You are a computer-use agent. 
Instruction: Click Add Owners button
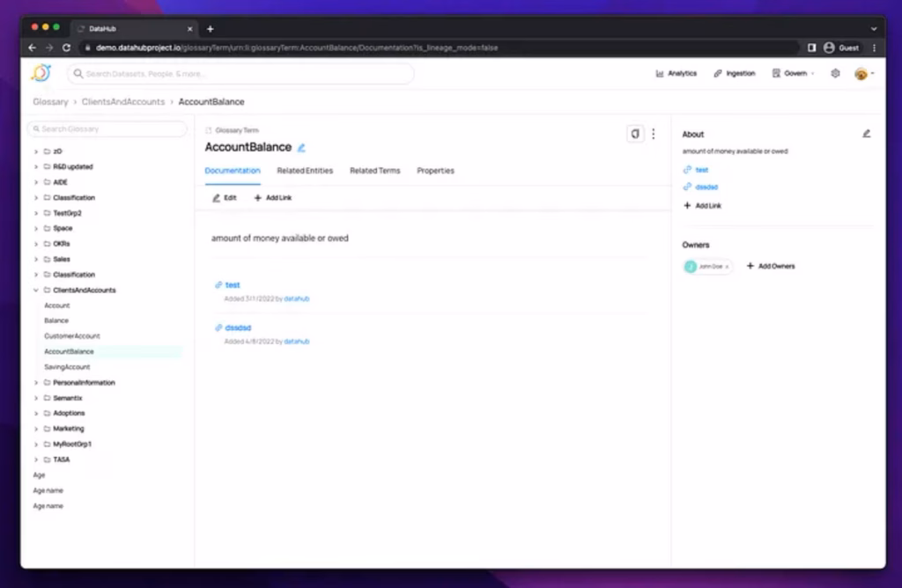(771, 266)
